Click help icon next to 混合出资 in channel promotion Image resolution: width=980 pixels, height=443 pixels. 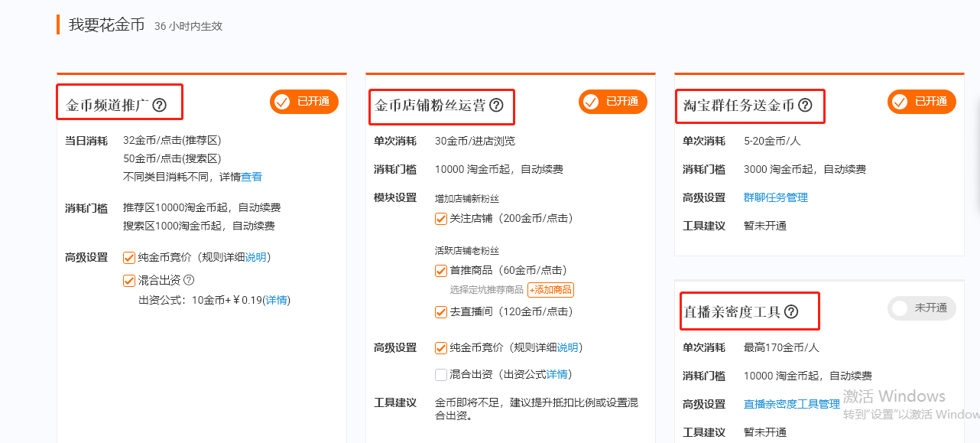[189, 280]
